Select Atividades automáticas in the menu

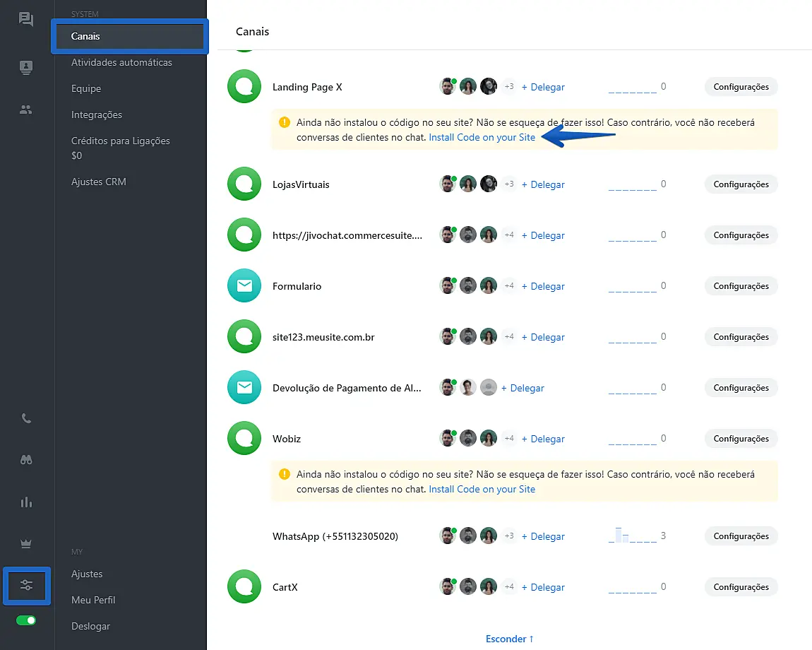pos(121,62)
